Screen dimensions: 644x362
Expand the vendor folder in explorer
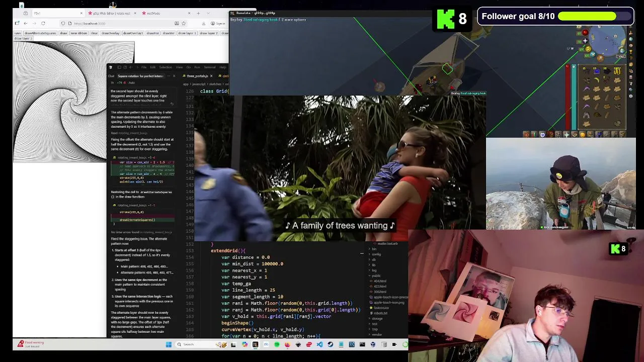(x=377, y=334)
